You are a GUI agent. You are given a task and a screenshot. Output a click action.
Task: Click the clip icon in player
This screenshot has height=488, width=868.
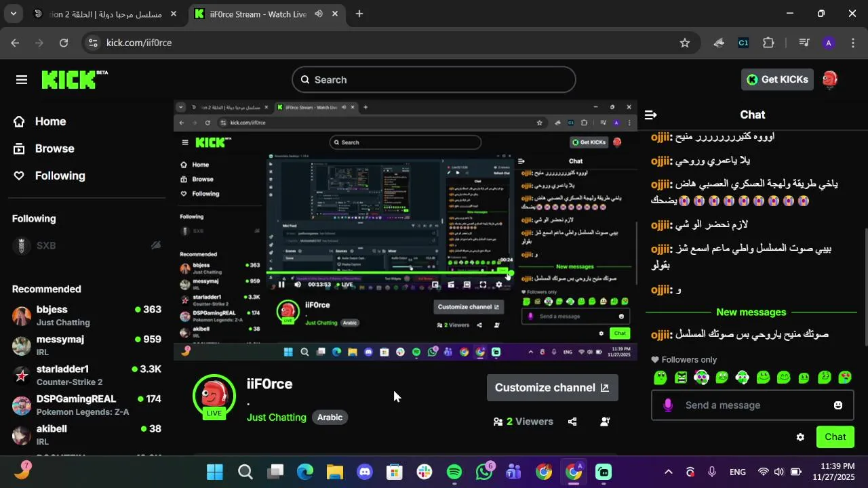pos(451,285)
